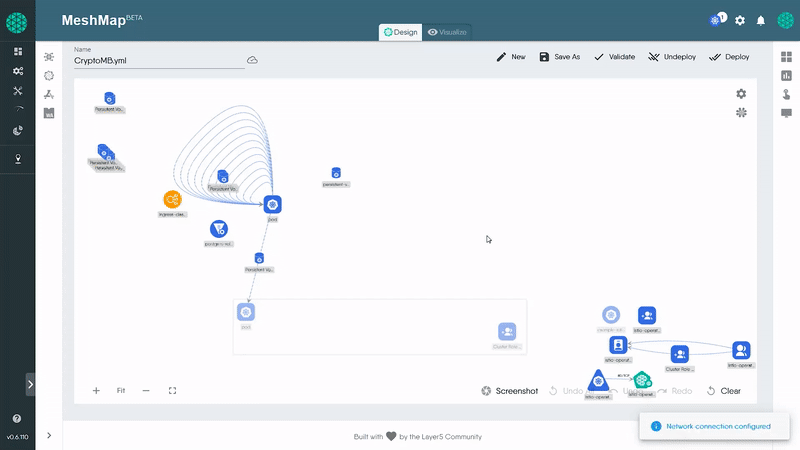Click Save As
The image size is (800, 450).
[560, 57]
